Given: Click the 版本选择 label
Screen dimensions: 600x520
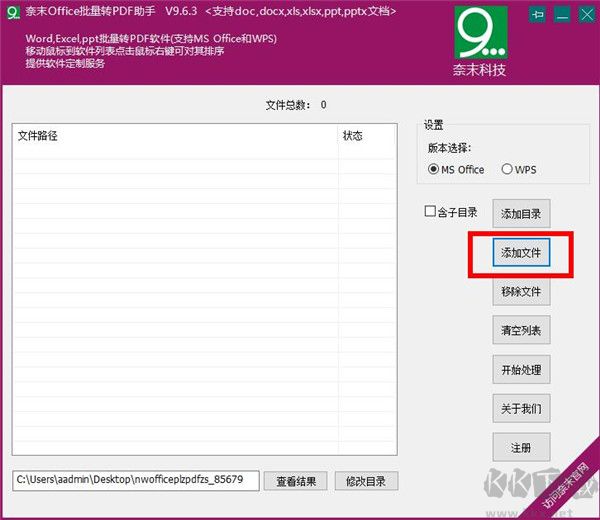Looking at the screenshot, I should click(450, 148).
